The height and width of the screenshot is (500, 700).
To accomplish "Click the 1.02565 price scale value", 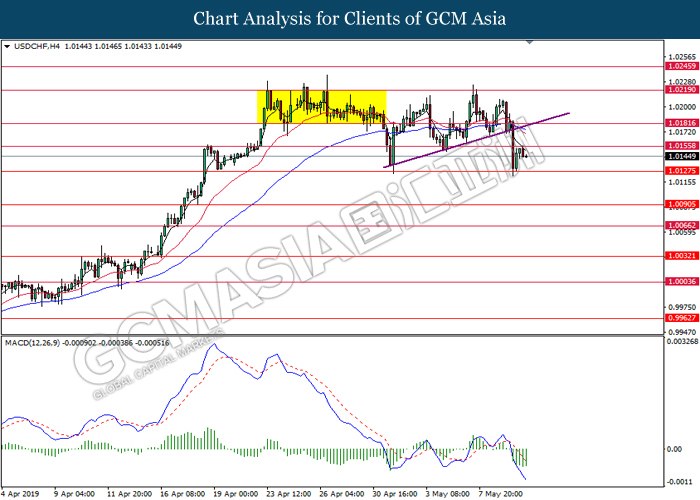I will pos(682,57).
